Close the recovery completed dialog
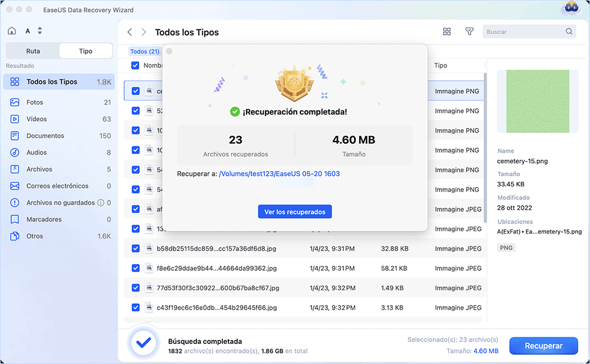 tap(169, 51)
